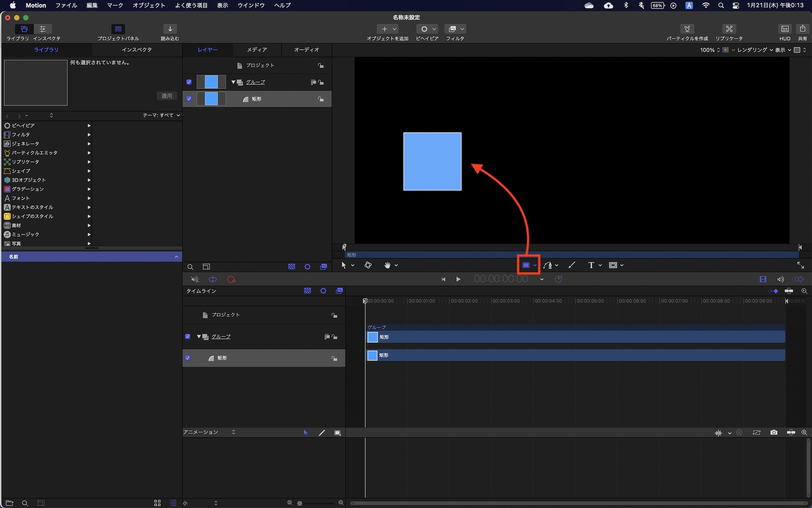Screen dimensions: 812x508
Task: Uncheck the 矩形 layer checkbox in layers list
Action: click(x=189, y=99)
